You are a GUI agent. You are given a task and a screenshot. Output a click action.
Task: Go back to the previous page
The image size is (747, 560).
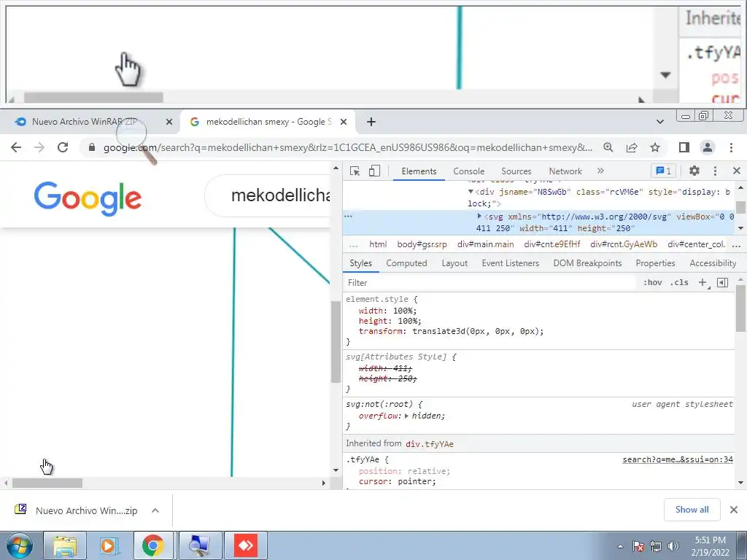16,147
